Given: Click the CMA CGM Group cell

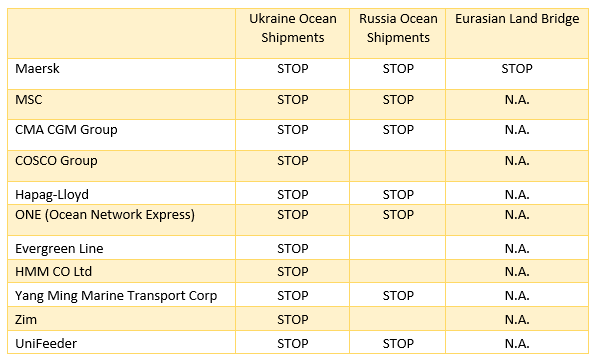Looking at the screenshot, I should (x=122, y=135).
